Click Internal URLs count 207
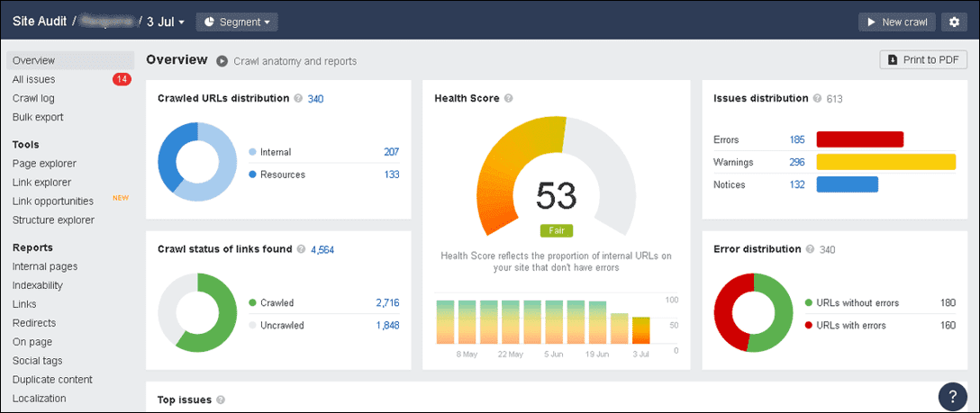980x413 pixels. tap(392, 151)
